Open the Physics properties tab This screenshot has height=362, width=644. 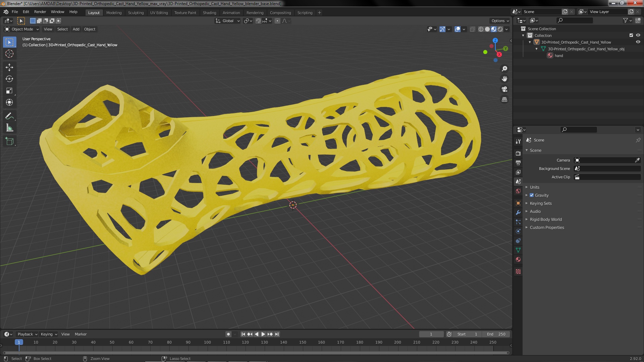point(518,231)
